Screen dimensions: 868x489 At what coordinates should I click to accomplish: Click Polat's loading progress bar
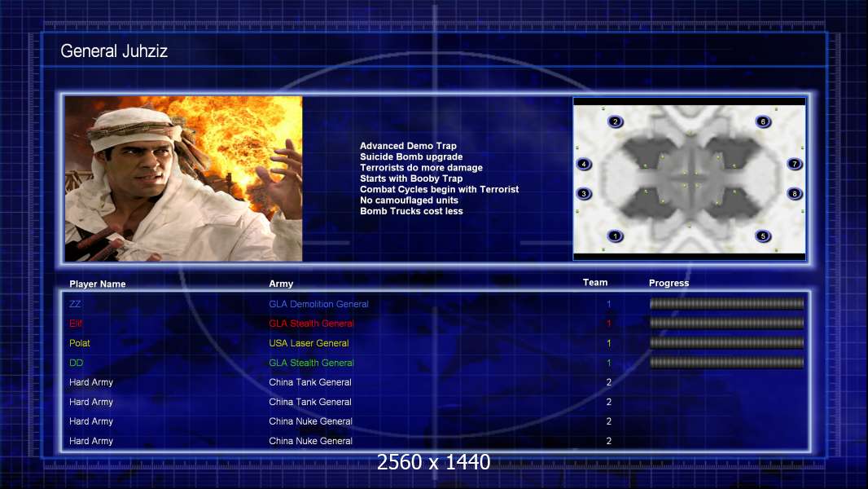click(726, 343)
